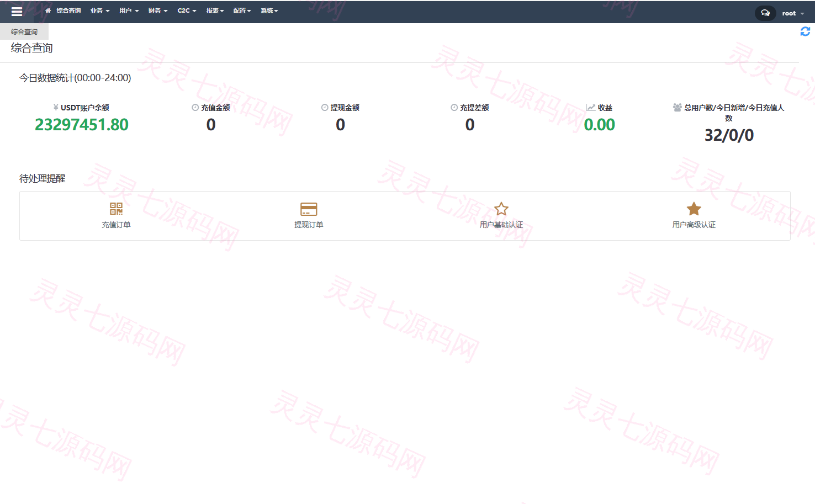Click the clock icon next to 充值金额
Image resolution: width=815 pixels, height=504 pixels.
tap(195, 108)
